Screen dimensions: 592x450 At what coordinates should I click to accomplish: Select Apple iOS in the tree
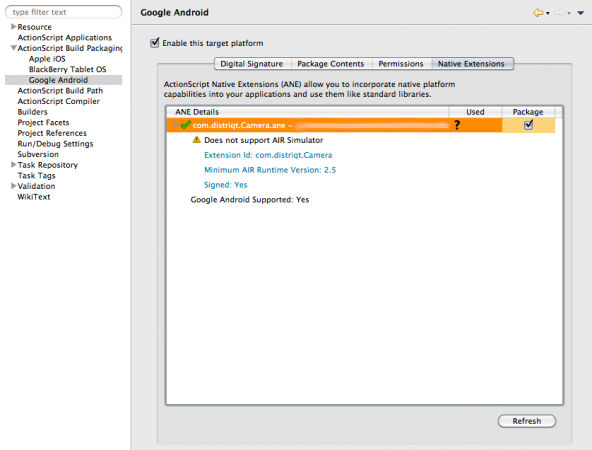47,59
